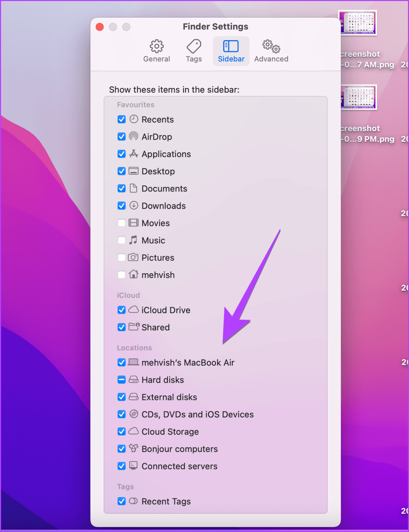Click the Sidebar panel icon
This screenshot has height=532, width=409.
click(230, 45)
